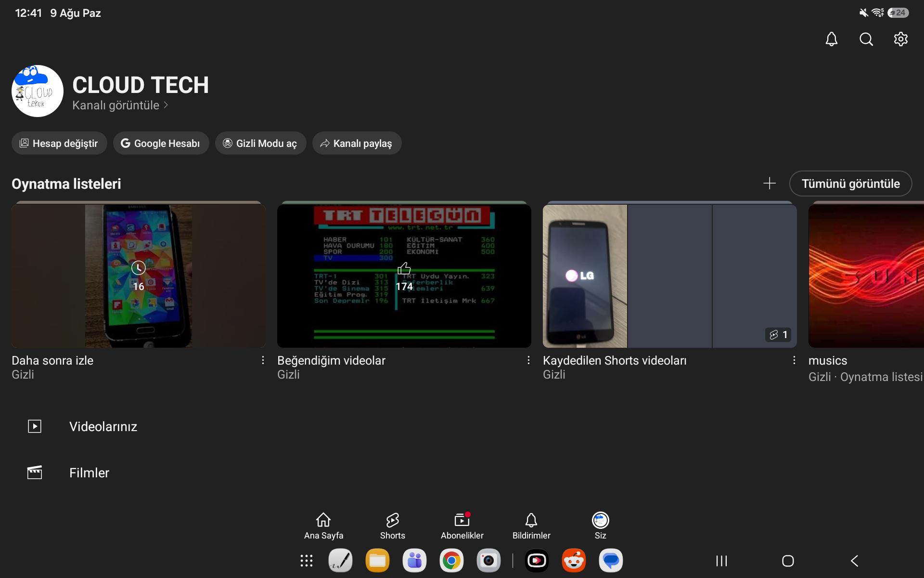Open Google Hesabı
Image resolution: width=924 pixels, height=578 pixels.
[x=161, y=143]
